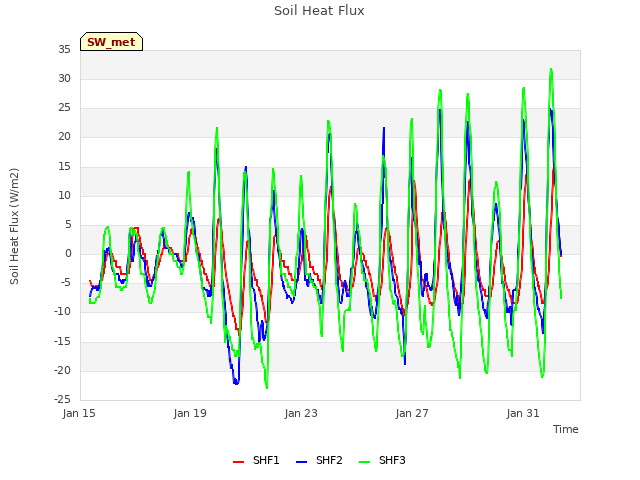Click the -20 y-axis tick label
The height and width of the screenshot is (480, 640).
pyautogui.click(x=63, y=371)
